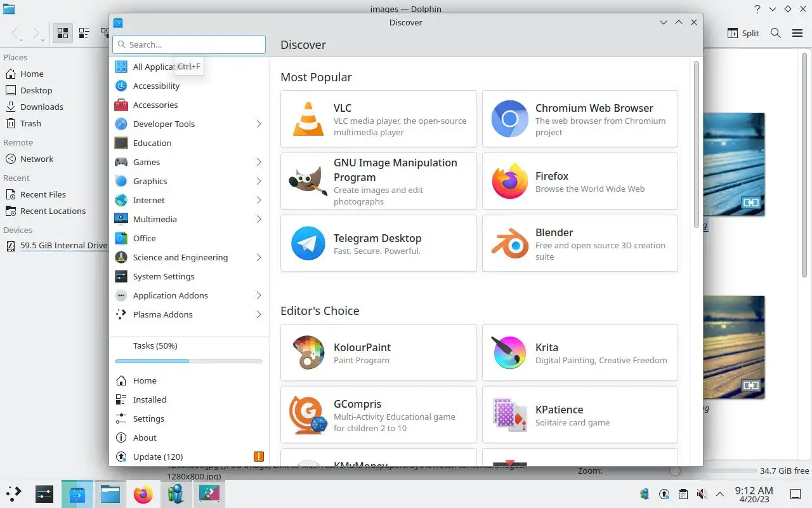The width and height of the screenshot is (812, 508).
Task: Expand the Plasma Addons arrow
Action: point(259,314)
